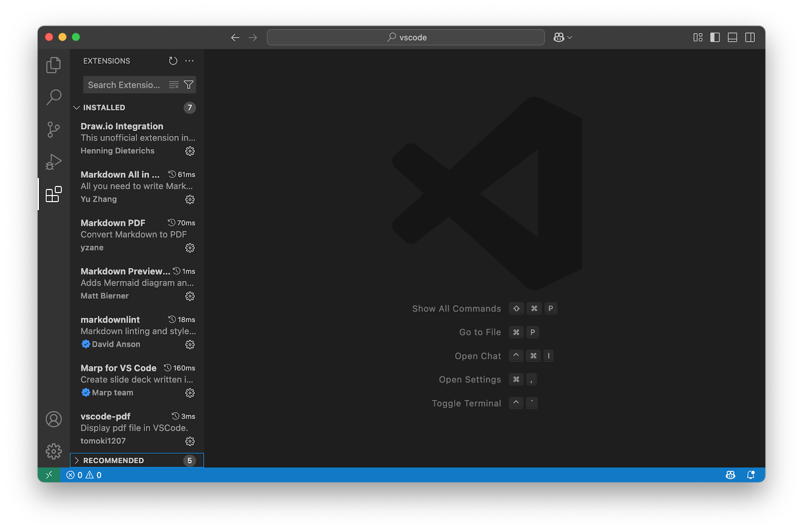Toggle the primary side bar
The image size is (803, 532).
point(715,38)
